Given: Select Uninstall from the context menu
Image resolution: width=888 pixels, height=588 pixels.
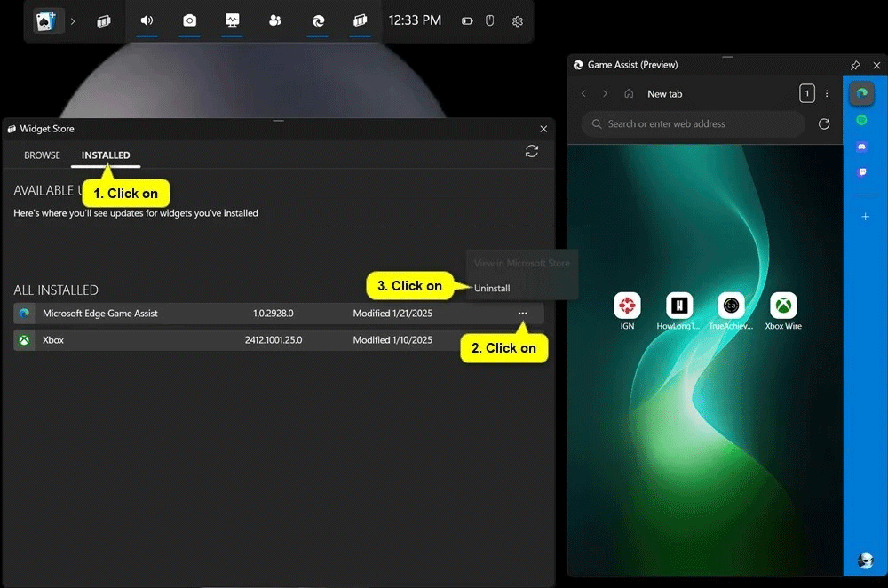Looking at the screenshot, I should (492, 288).
